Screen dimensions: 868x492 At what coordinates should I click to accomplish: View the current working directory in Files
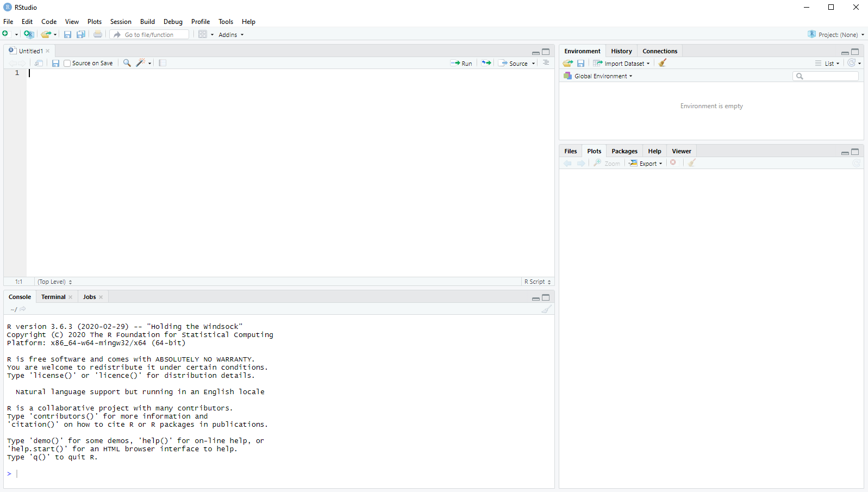pos(23,309)
